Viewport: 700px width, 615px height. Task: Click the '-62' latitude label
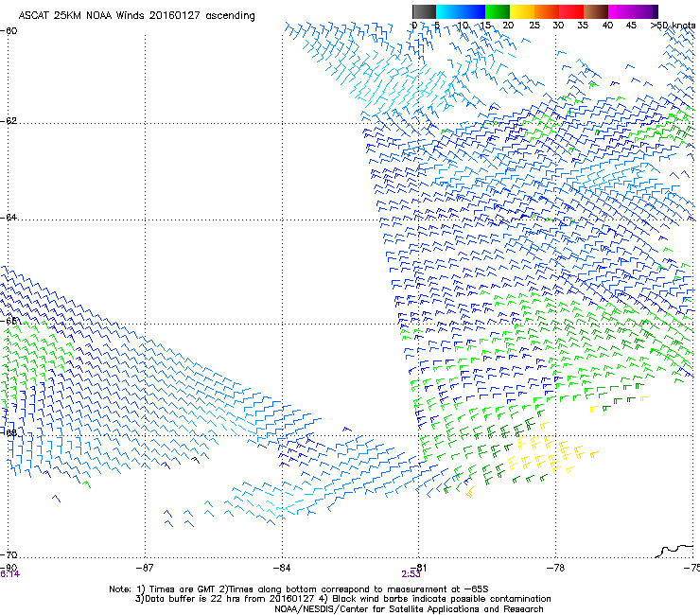point(9,121)
